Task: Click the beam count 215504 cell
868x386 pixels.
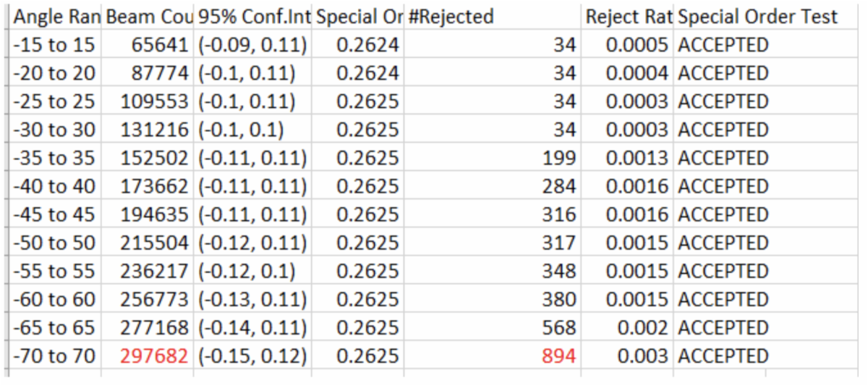Action: coord(154,243)
